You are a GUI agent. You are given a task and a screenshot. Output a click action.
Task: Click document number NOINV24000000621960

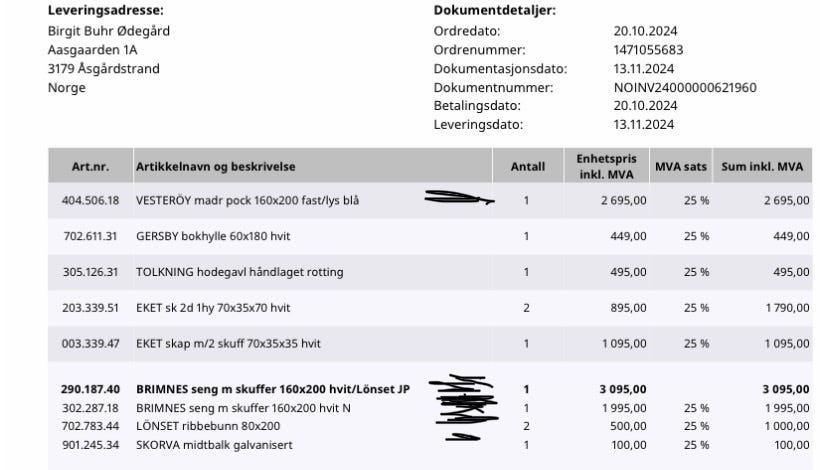[x=685, y=87]
